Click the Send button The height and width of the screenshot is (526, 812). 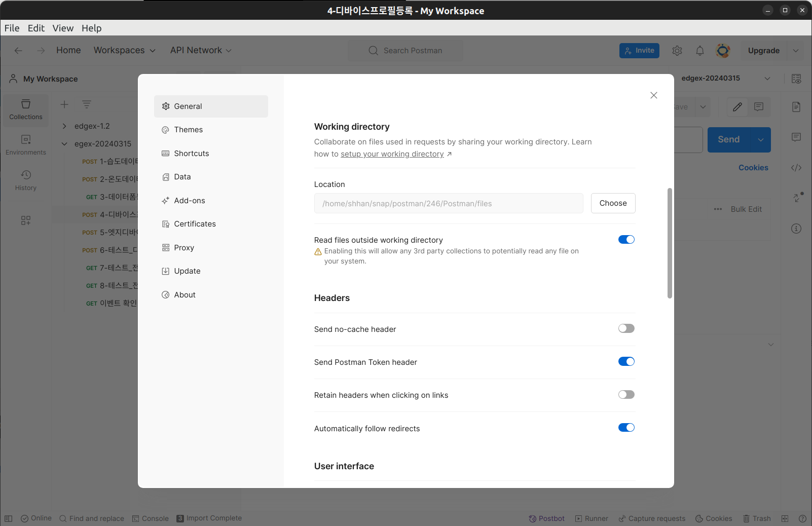pos(729,140)
